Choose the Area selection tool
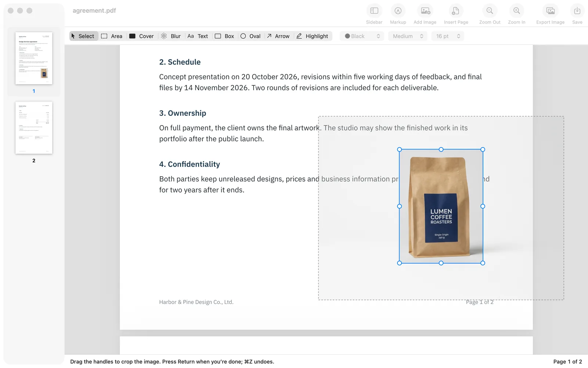This screenshot has width=588, height=368. (112, 36)
